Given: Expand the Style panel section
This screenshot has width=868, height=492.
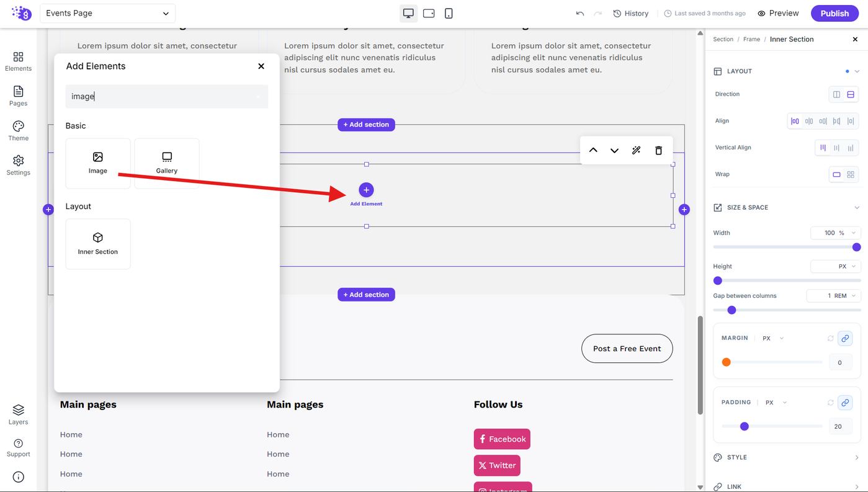Looking at the screenshot, I should (787, 457).
